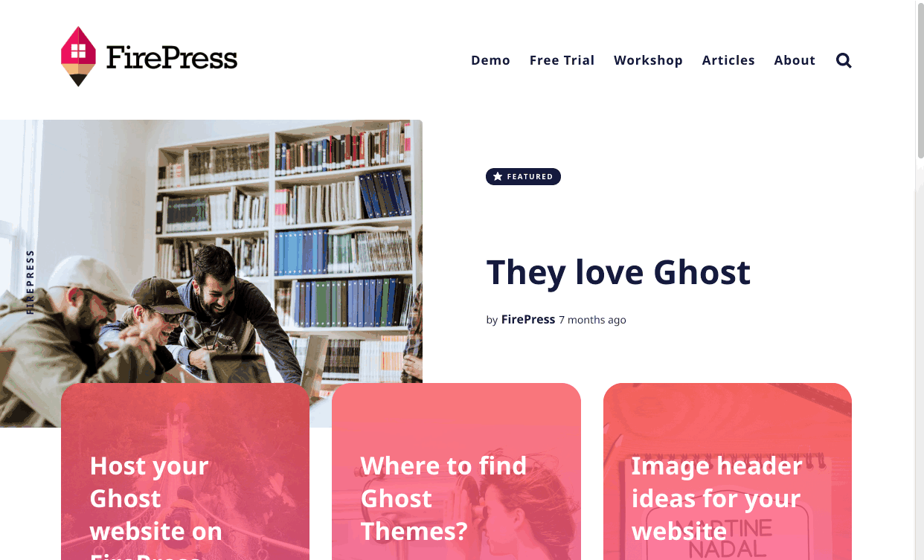The height and width of the screenshot is (560, 924).
Task: Open the Workshop navigation link
Action: 648,60
